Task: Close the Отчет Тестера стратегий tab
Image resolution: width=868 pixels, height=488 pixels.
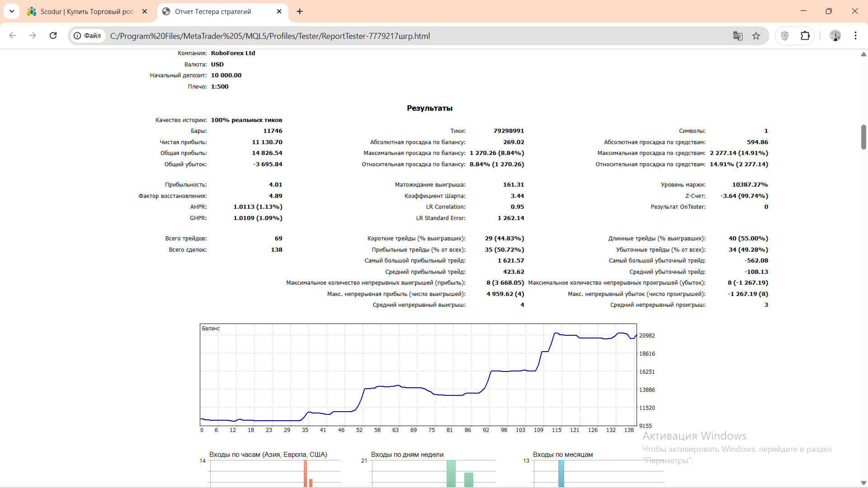Action: pos(279,11)
